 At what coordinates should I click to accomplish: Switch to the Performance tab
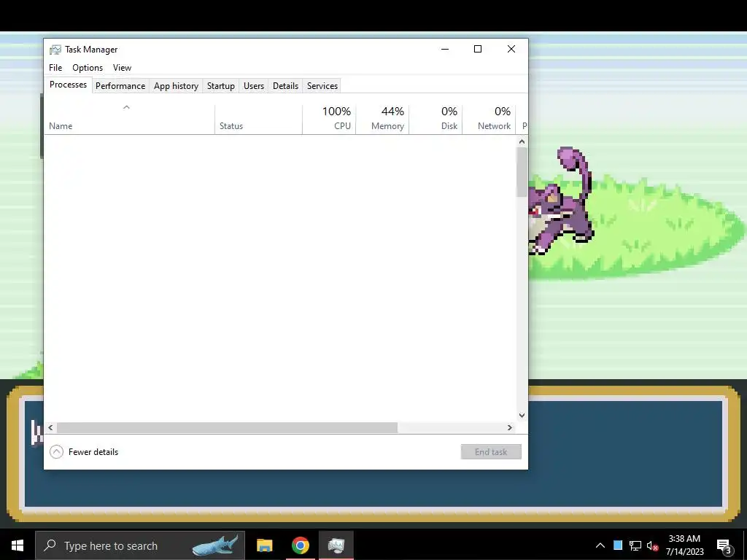coord(120,86)
